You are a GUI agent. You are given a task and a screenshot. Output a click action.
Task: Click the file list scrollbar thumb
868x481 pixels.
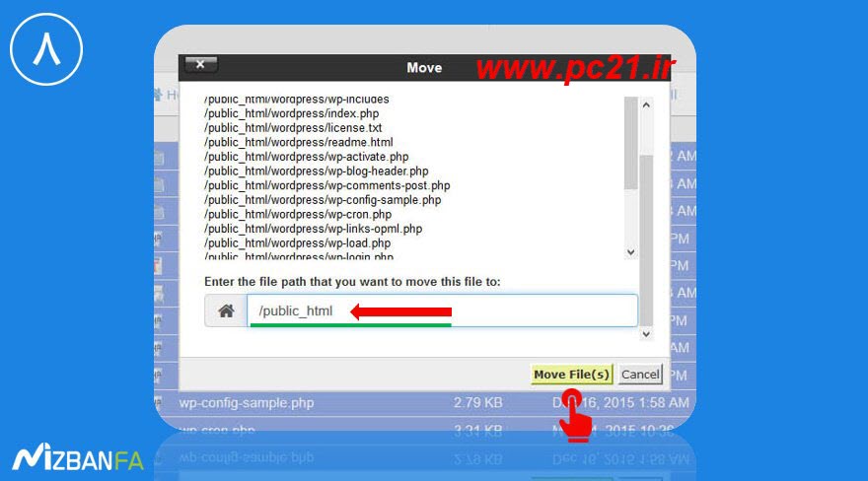point(630,144)
